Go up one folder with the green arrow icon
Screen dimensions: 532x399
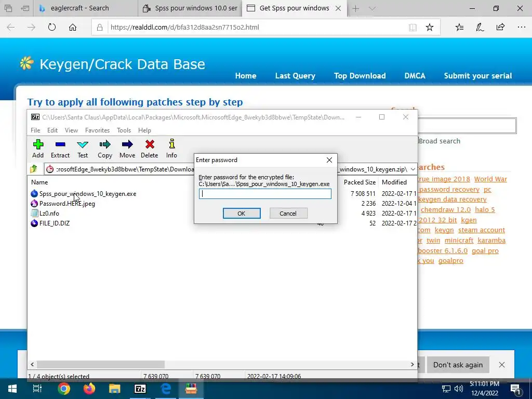point(34,169)
